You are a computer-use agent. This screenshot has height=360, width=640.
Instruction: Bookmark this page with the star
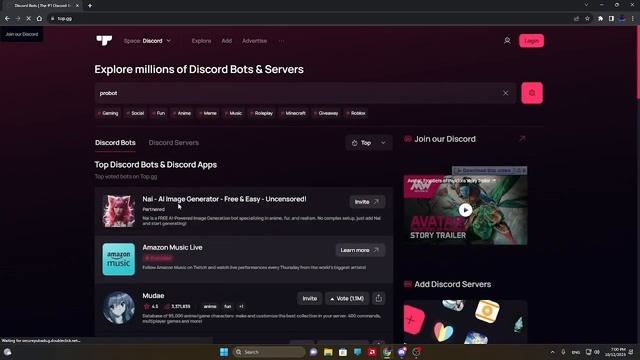pyautogui.click(x=587, y=18)
